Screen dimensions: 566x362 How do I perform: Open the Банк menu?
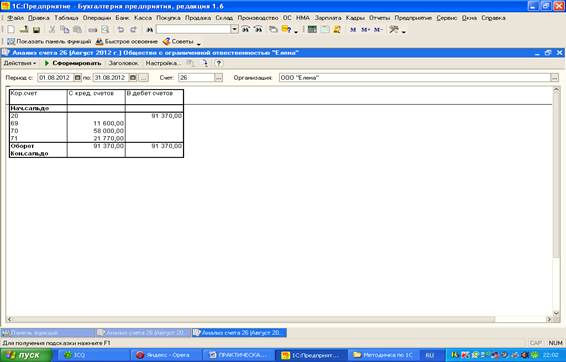[122, 18]
